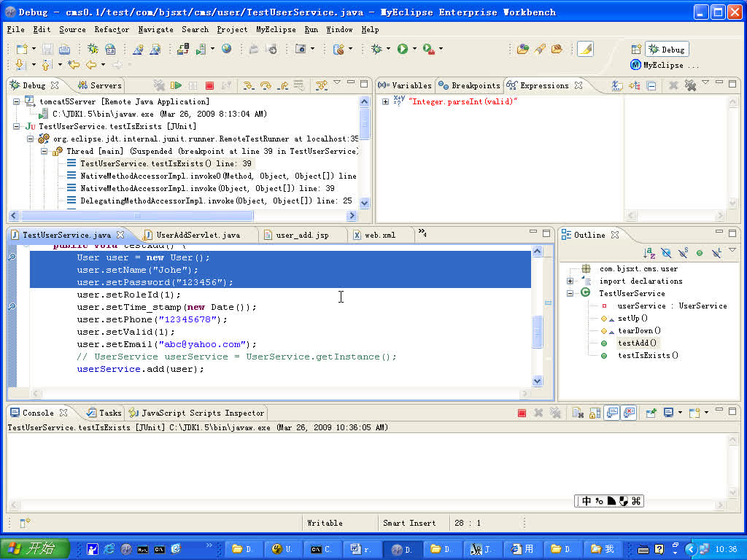Viewport: 747px width, 560px height.
Task: Click Display Selected Console icon
Action: click(x=668, y=413)
